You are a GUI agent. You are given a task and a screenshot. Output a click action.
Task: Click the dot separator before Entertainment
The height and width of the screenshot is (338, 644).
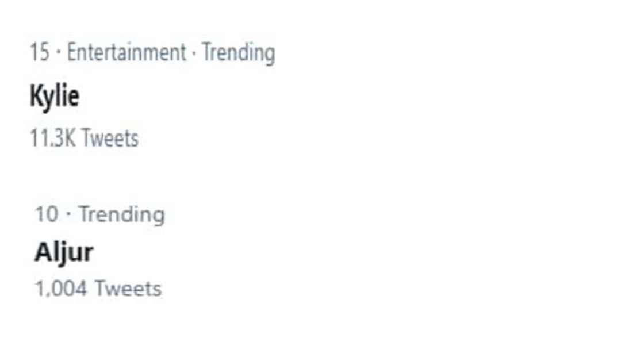tap(59, 53)
